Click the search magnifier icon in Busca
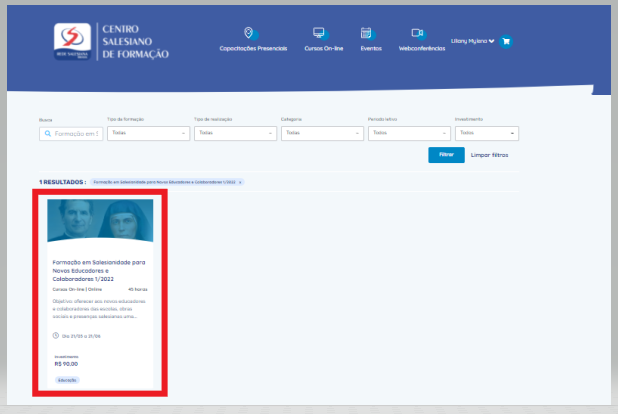 click(46, 133)
